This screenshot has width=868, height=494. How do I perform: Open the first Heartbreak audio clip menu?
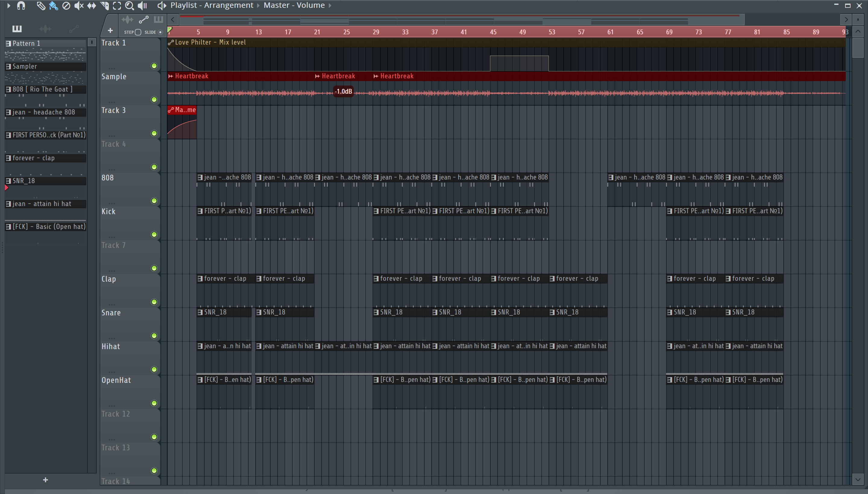pos(171,76)
